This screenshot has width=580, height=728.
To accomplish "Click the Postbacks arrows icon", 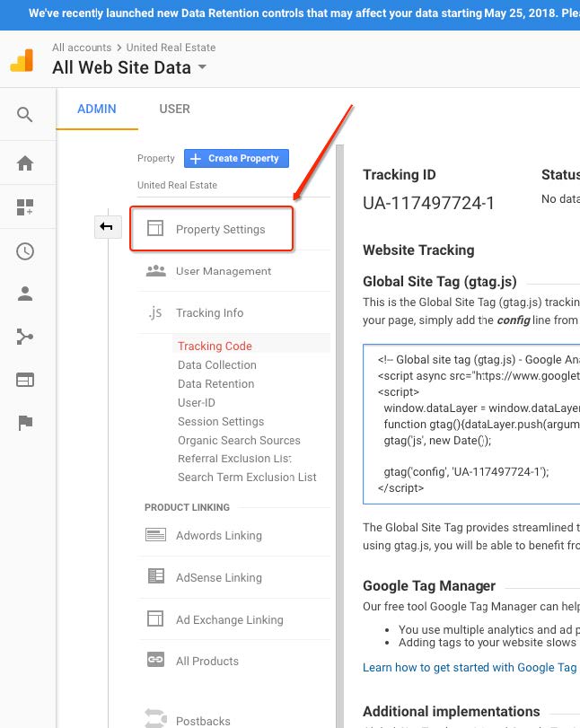I will (155, 718).
